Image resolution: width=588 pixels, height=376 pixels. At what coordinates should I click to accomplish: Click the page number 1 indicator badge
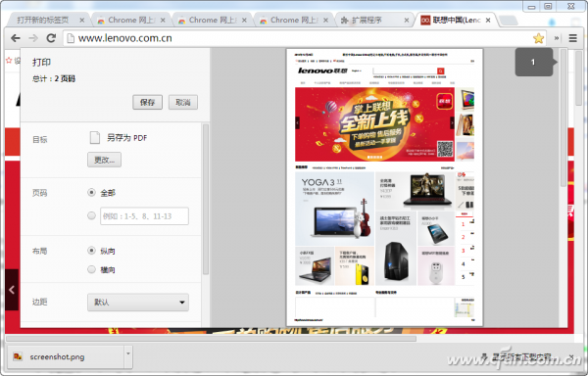point(533,62)
